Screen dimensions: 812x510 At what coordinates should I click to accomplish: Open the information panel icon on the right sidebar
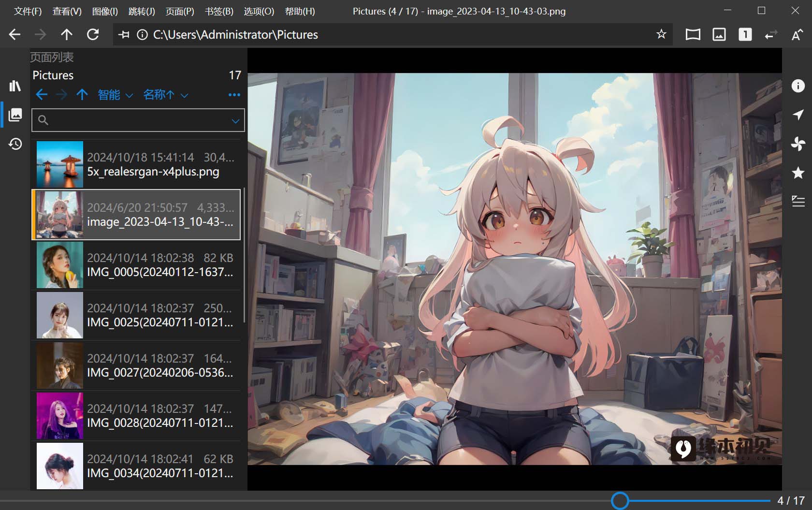pos(798,86)
